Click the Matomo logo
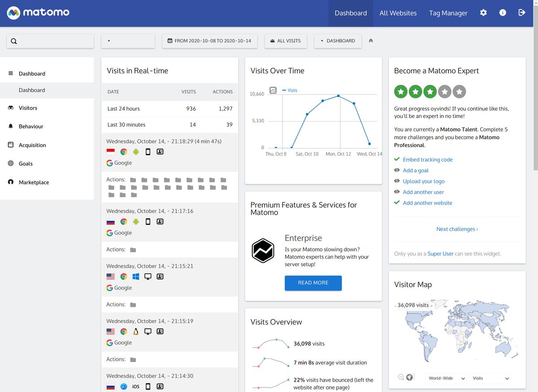Viewport: 538px width, 392px height. pos(38,13)
